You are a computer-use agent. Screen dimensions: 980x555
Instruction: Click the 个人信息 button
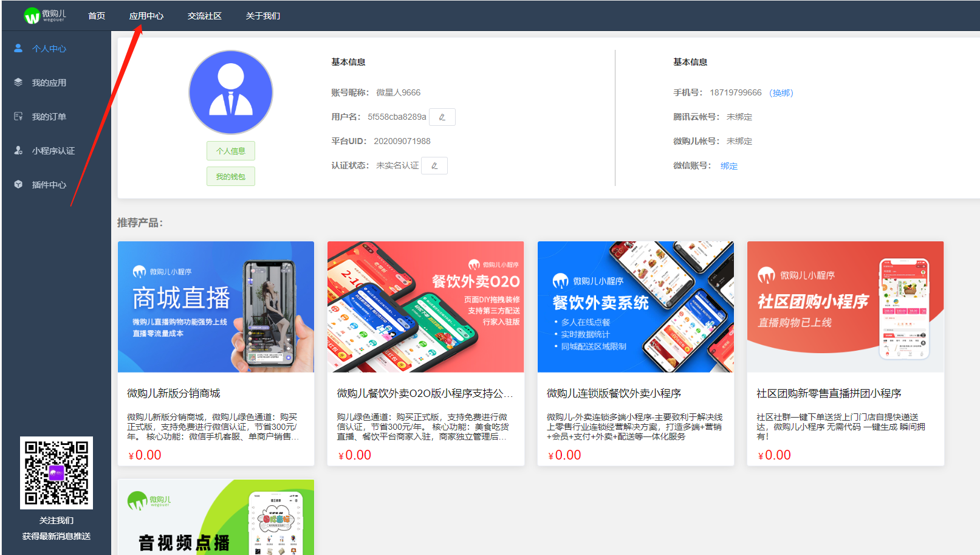tap(231, 151)
